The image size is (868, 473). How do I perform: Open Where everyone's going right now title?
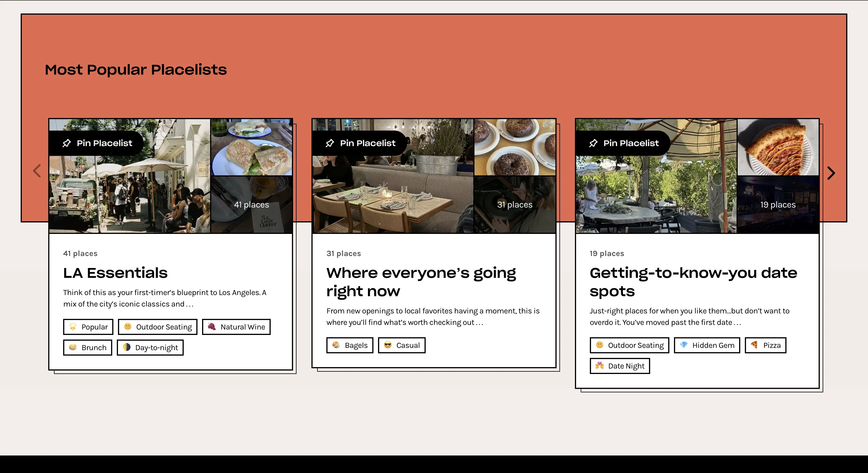[x=421, y=282]
